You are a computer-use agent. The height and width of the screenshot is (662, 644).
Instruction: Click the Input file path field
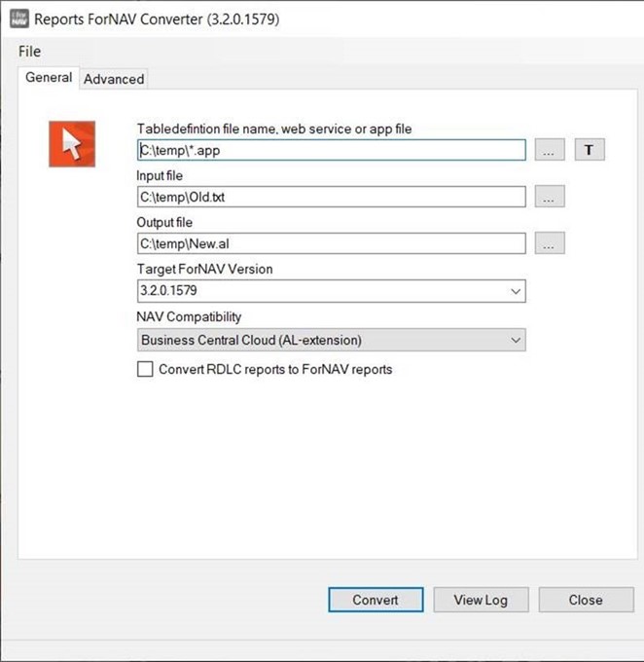pyautogui.click(x=332, y=197)
